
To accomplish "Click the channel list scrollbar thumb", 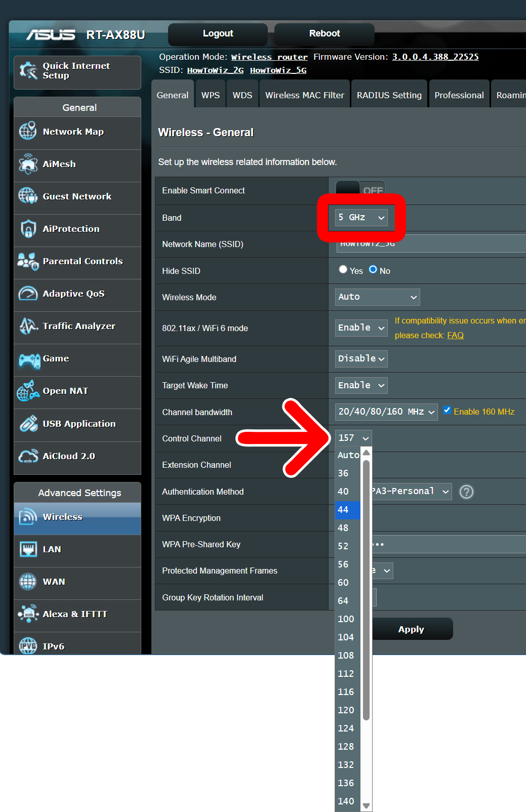I will tap(366, 589).
